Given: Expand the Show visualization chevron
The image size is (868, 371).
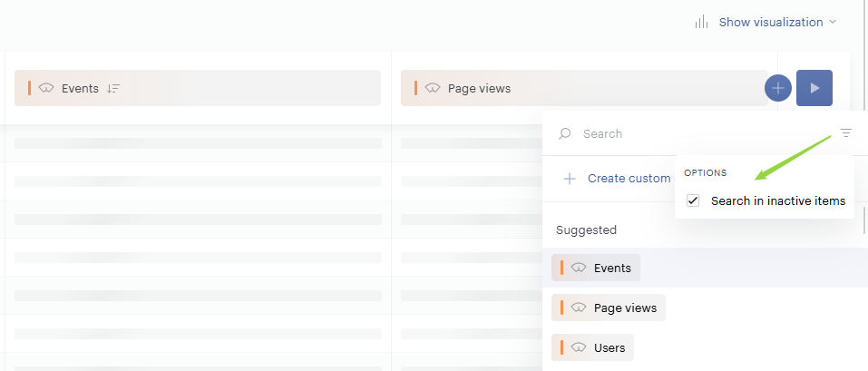Looking at the screenshot, I should click(832, 22).
